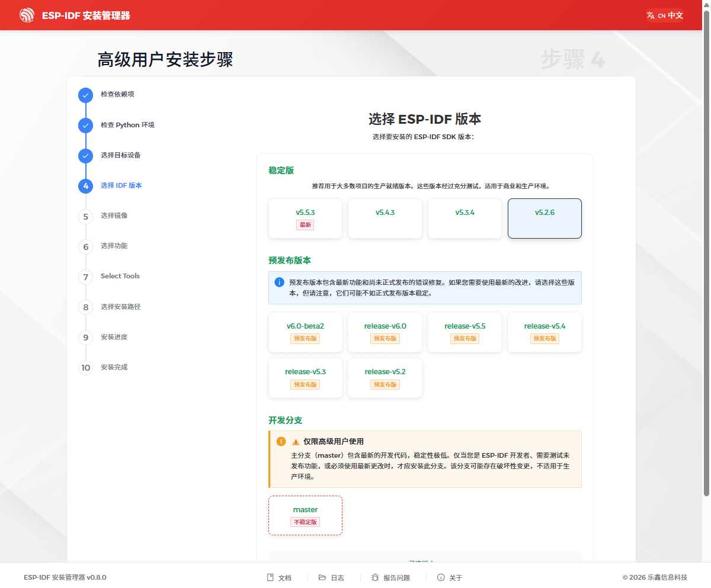Open 日志 link in footer

[x=331, y=577]
